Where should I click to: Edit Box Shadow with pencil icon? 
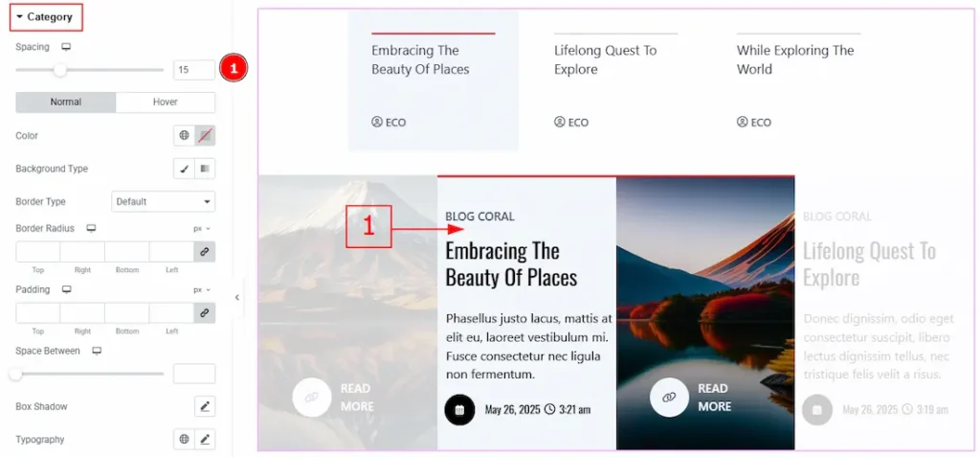click(x=205, y=407)
